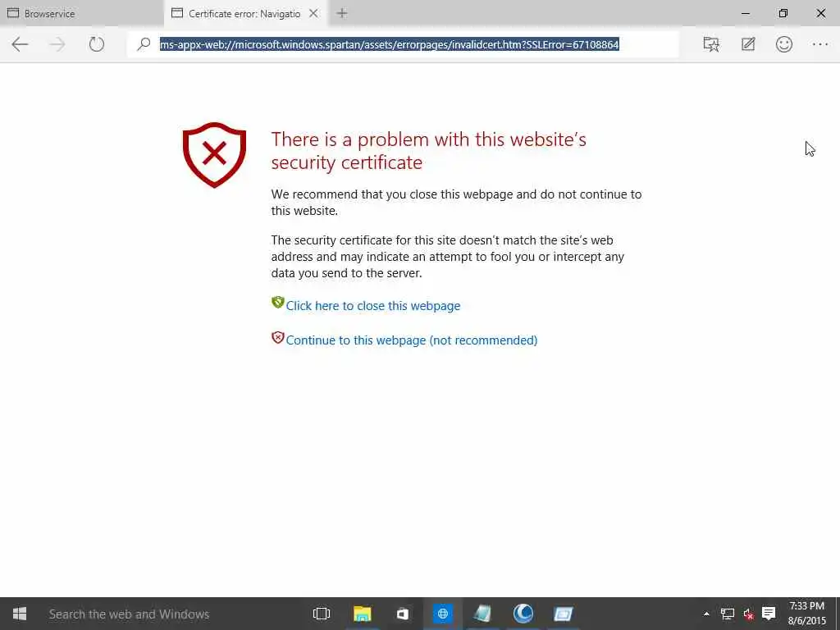840x630 pixels.
Task: Open the Store app from the taskbar
Action: 402,614
